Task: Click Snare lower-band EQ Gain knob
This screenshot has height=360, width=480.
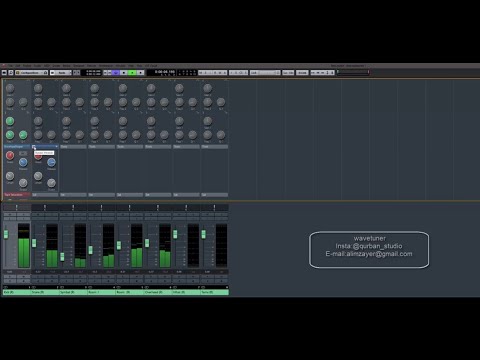Action: coord(38,121)
